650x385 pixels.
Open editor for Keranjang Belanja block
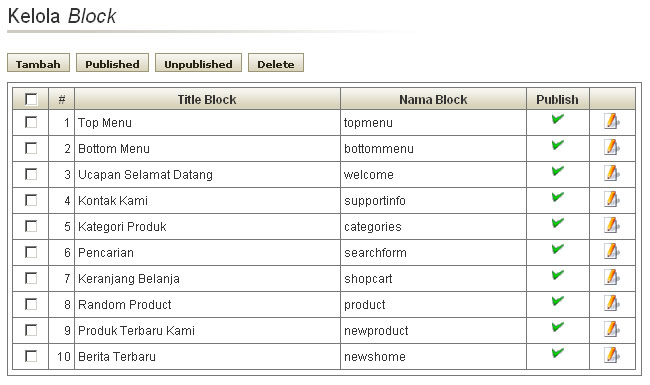click(x=612, y=277)
